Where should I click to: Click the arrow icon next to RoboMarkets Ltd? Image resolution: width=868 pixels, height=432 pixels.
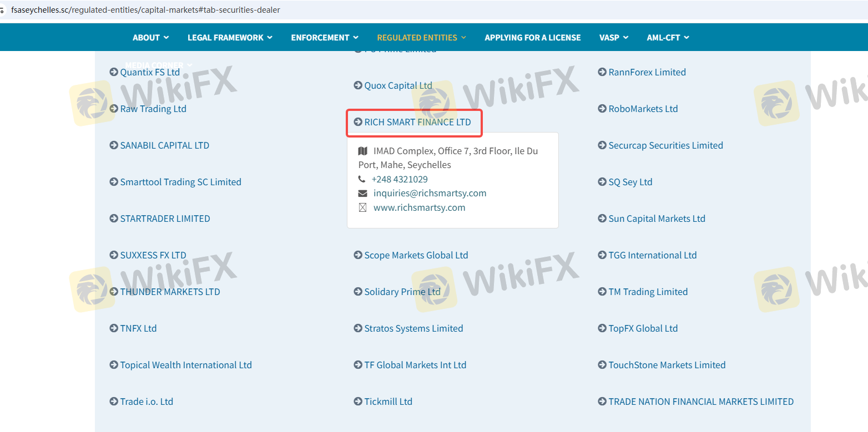point(602,109)
